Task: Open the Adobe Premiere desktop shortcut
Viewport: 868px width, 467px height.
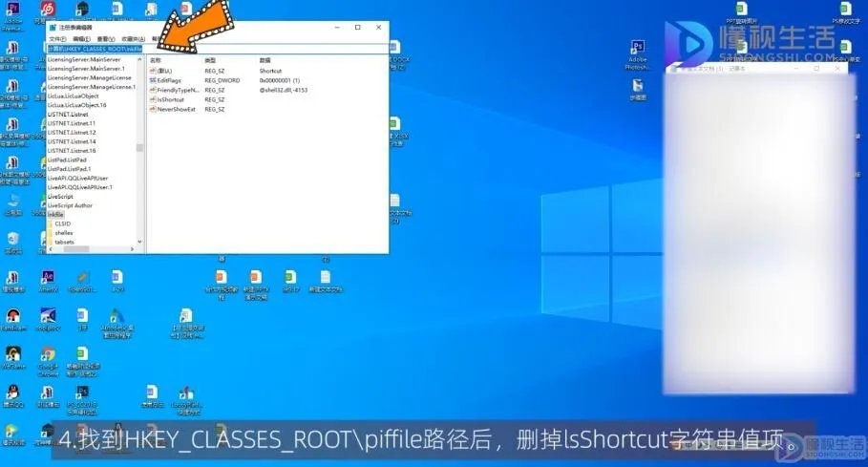Action: pyautogui.click(x=12, y=15)
